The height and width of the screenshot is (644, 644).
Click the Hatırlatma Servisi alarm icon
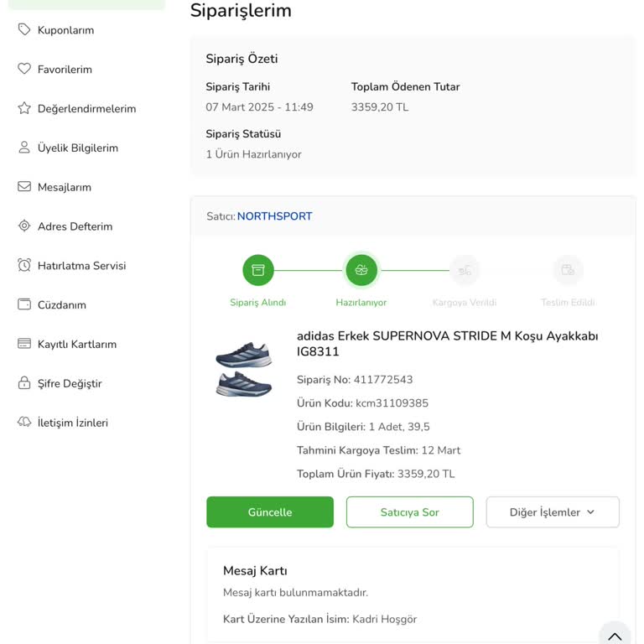click(24, 265)
